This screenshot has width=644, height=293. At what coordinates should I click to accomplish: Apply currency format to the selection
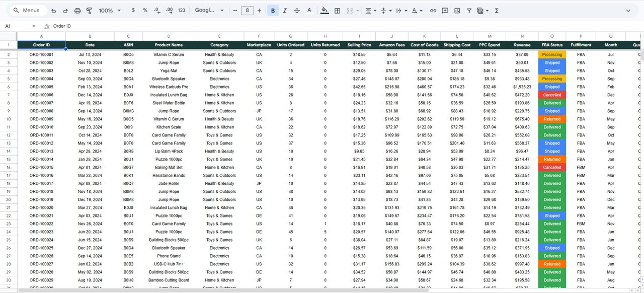point(133,10)
